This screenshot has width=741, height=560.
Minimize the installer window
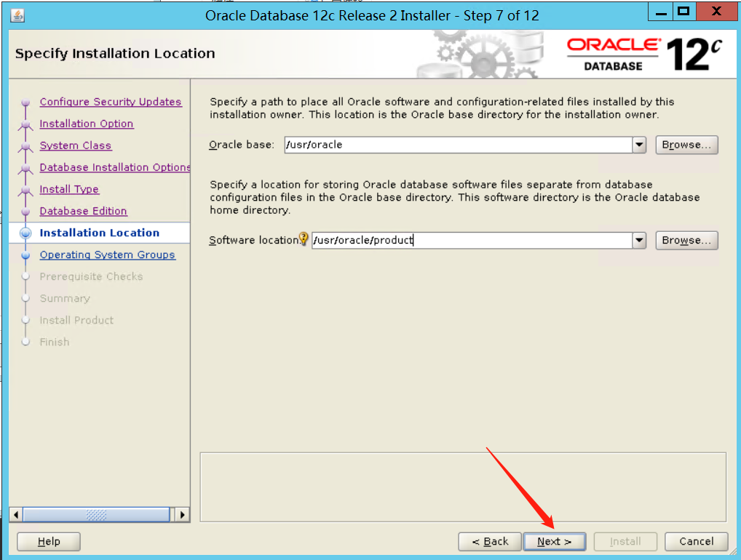[x=661, y=12]
